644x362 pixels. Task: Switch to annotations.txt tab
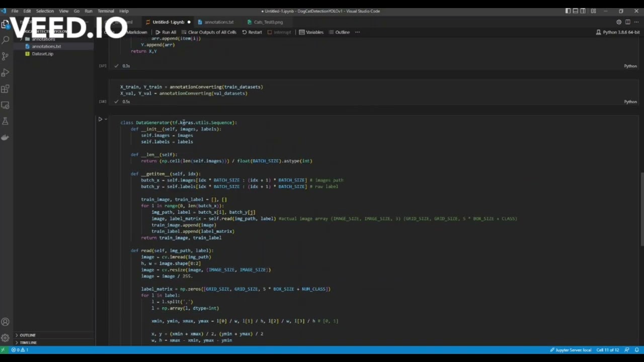point(219,22)
